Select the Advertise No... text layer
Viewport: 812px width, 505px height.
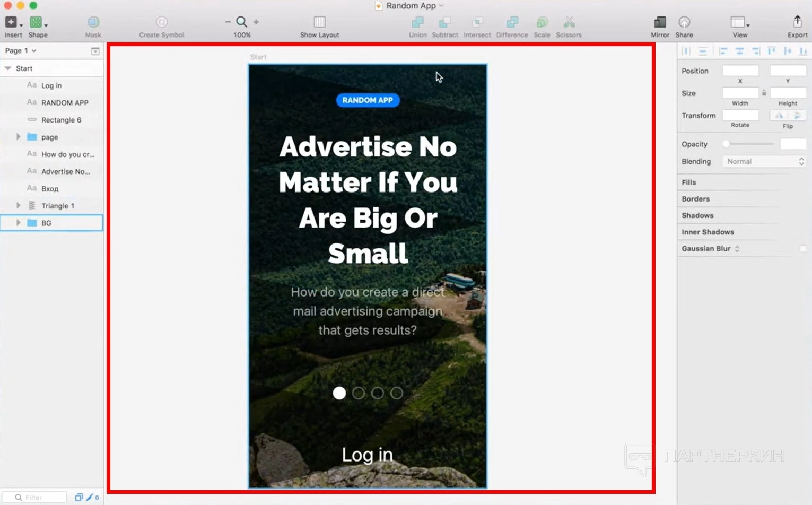point(51,171)
